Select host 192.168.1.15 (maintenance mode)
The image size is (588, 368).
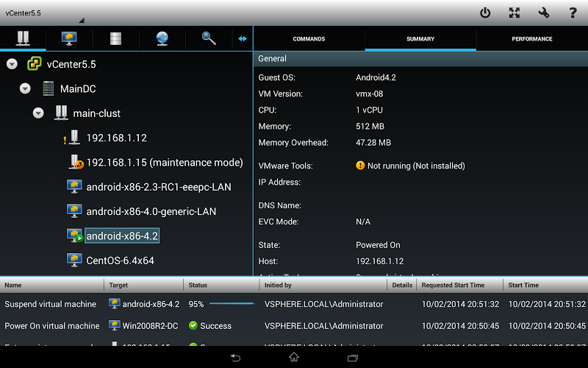coord(165,162)
